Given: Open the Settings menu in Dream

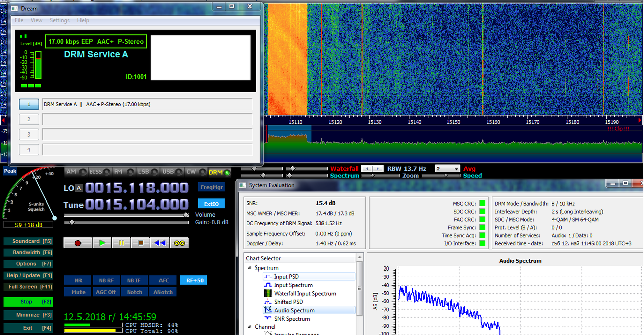Looking at the screenshot, I should point(59,20).
